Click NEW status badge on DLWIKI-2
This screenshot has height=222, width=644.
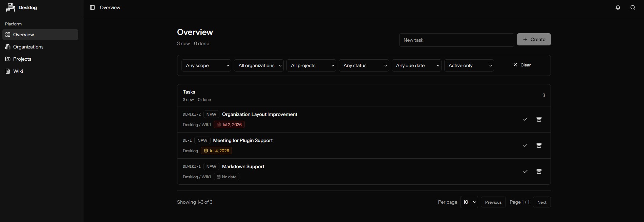point(211,115)
